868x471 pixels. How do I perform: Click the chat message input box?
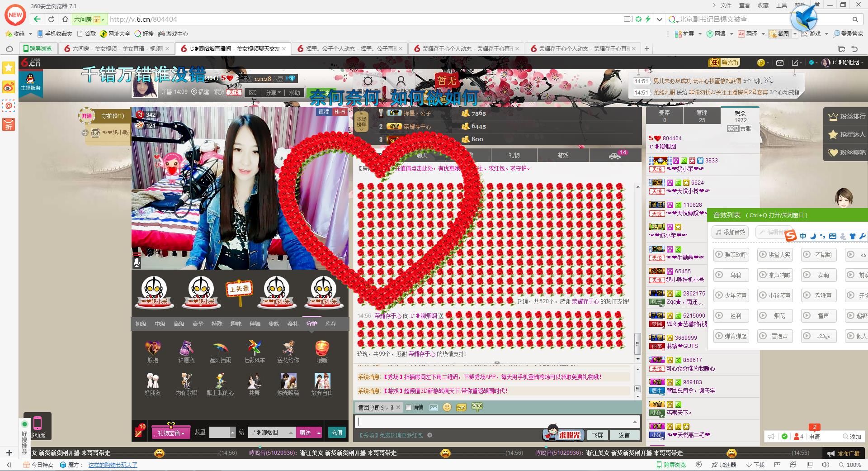pyautogui.click(x=497, y=422)
